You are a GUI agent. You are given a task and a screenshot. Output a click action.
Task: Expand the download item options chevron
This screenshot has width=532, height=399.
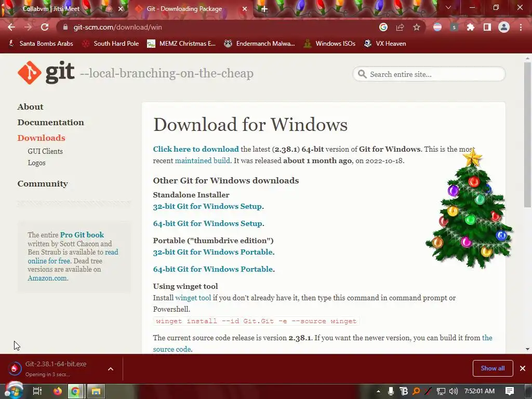(111, 369)
